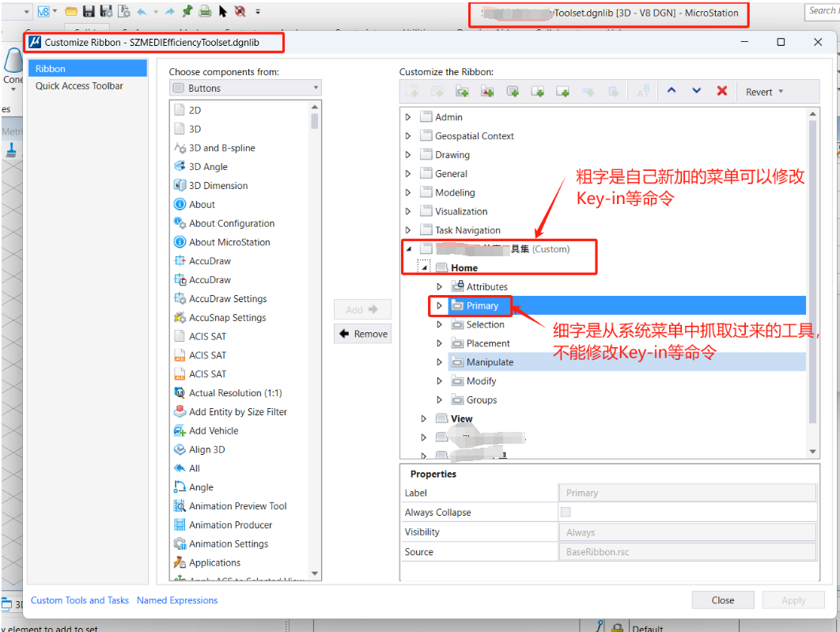840x632 pixels.
Task: Collapse the Home tab tree node
Action: [424, 267]
